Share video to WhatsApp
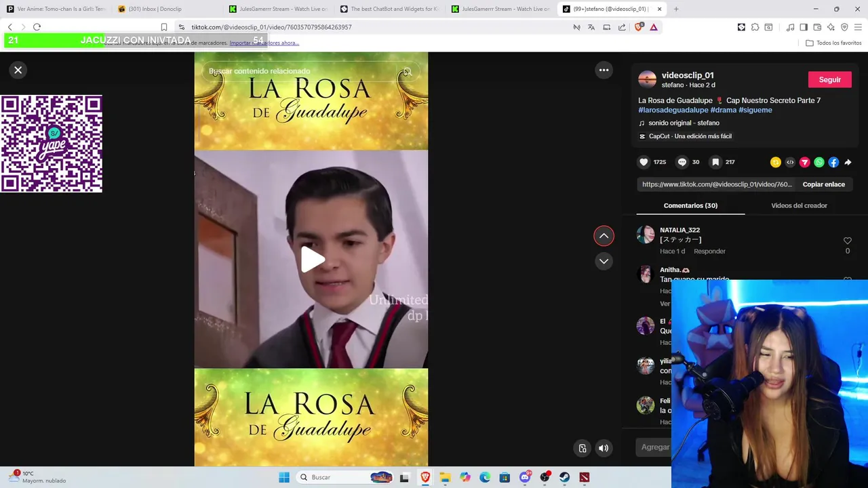The image size is (868, 488). 819,162
